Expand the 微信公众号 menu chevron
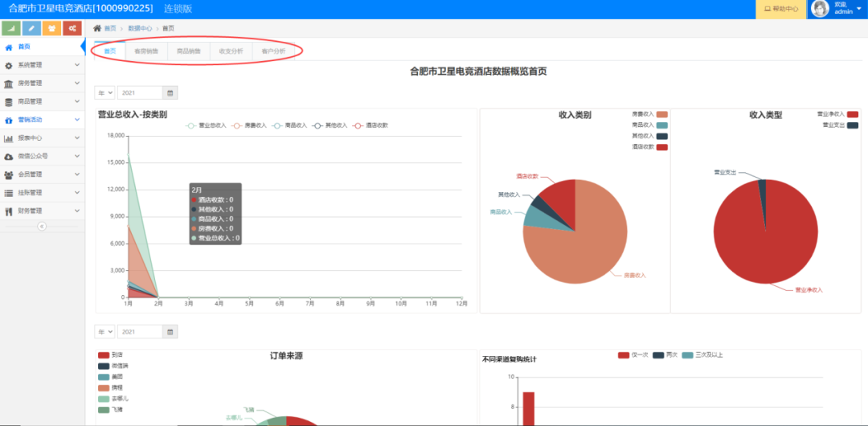Screen dimensions: 868x426 [77, 157]
